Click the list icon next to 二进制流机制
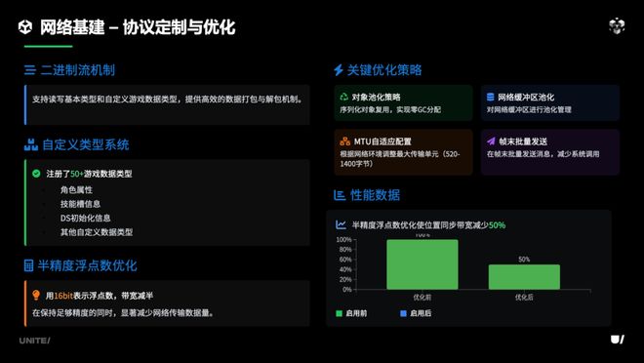644x363 pixels. tap(30, 70)
